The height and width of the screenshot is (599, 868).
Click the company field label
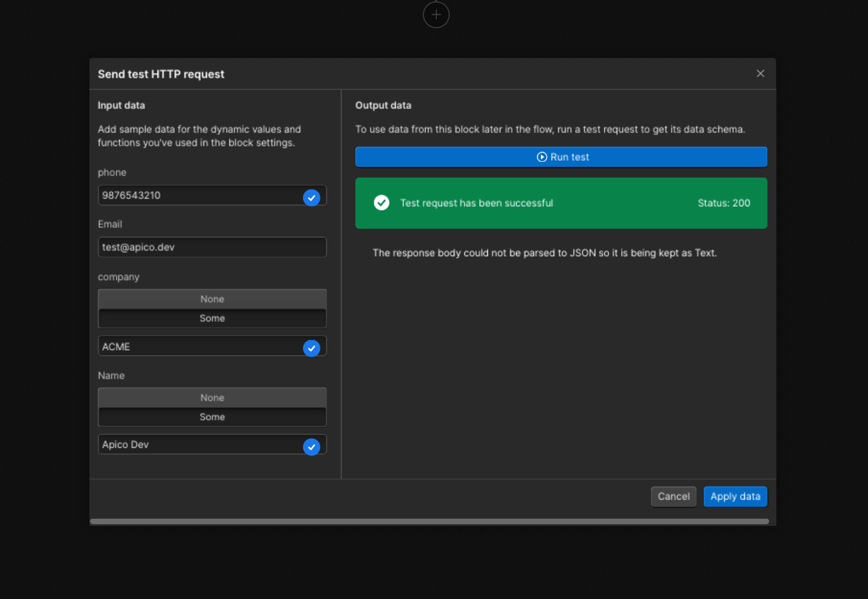tap(119, 277)
